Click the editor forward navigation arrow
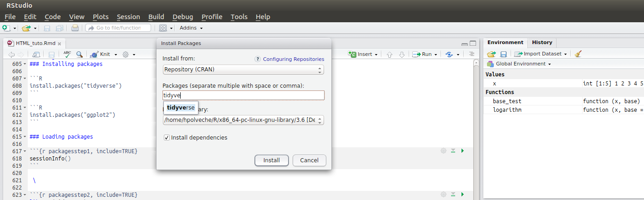Image resolution: width=644 pixels, height=200 pixels. coord(20,55)
